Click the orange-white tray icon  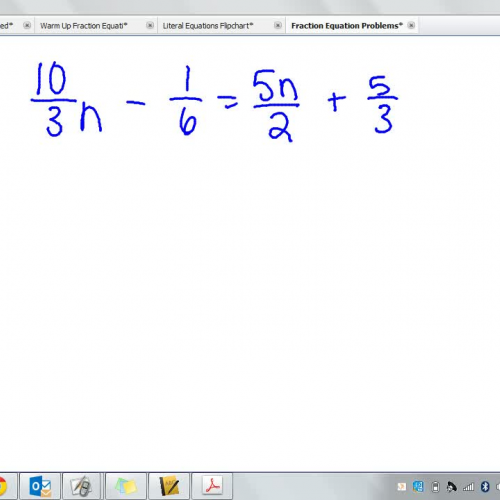coord(402,487)
